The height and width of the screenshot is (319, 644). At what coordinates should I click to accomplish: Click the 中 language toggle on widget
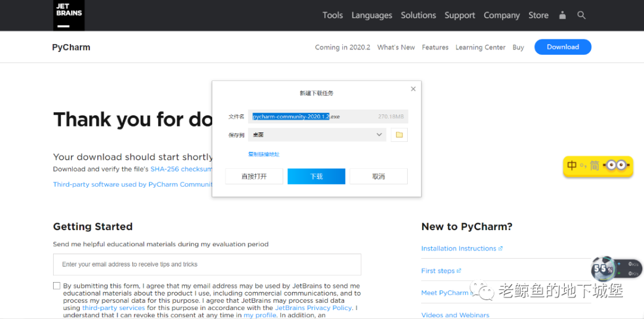(572, 165)
